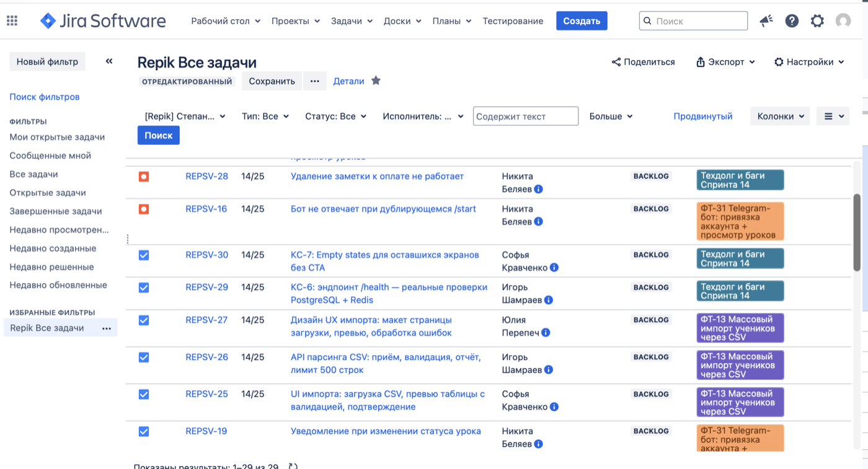Click bug type icon of REPSV-16

pos(144,209)
